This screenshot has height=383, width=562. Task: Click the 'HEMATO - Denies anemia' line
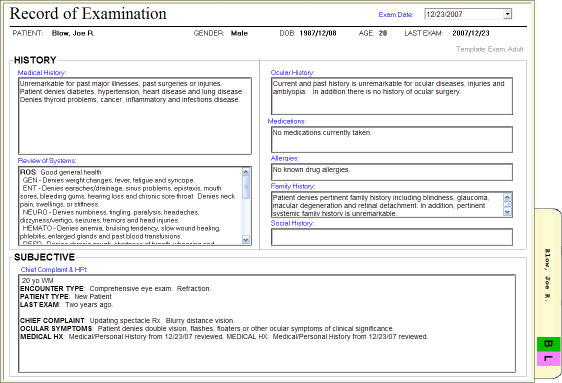pyautogui.click(x=121, y=228)
